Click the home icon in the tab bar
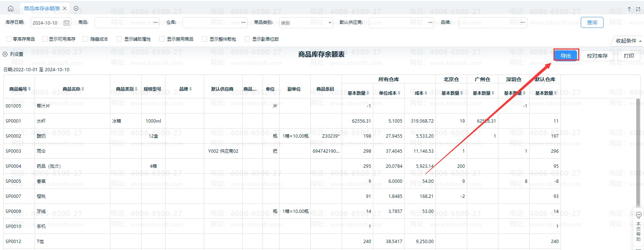This screenshot has width=644, height=250. (11, 8)
